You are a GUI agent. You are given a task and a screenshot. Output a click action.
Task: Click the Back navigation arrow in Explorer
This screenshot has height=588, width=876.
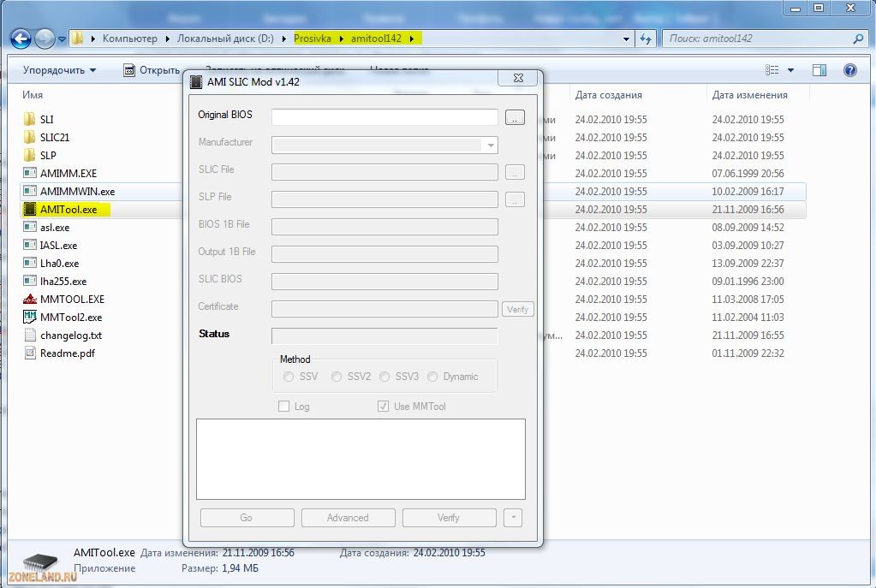[x=21, y=39]
